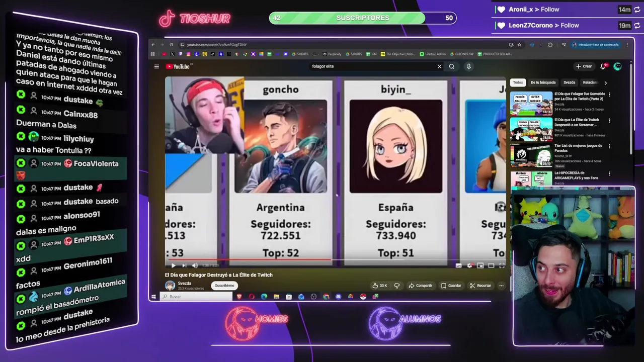644x362 pixels.
Task: Open Opera browser from the taskbar
Action: pos(252,297)
